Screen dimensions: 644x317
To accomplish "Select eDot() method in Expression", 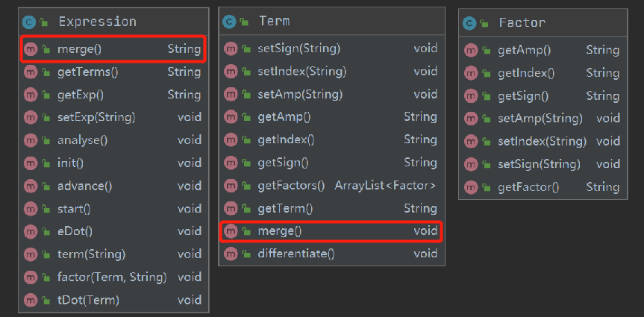I will [75, 231].
